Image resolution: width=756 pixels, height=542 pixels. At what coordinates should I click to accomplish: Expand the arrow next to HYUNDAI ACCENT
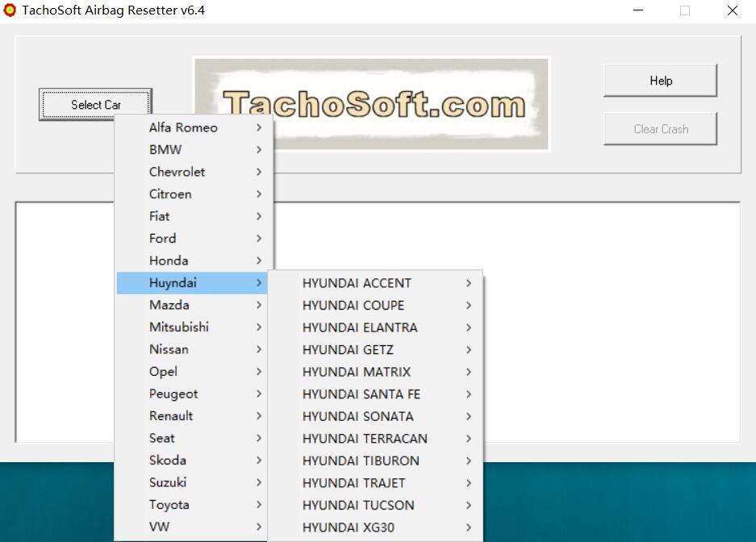(469, 283)
